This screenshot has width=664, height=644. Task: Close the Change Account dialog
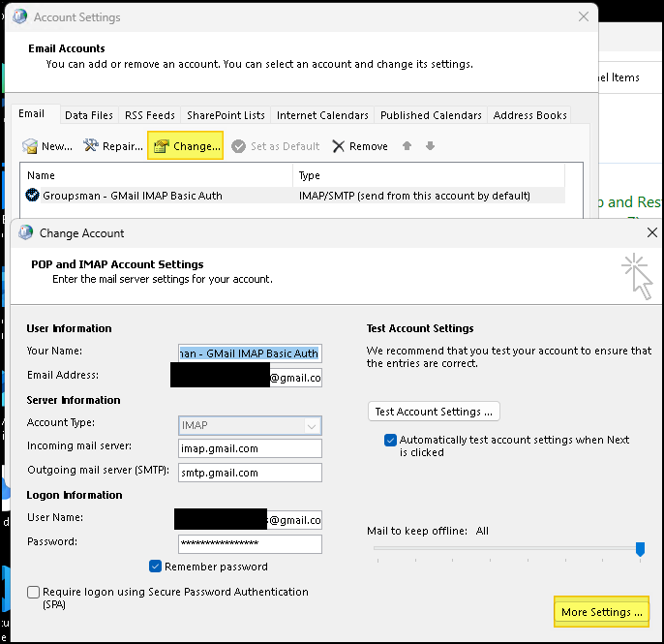point(652,232)
